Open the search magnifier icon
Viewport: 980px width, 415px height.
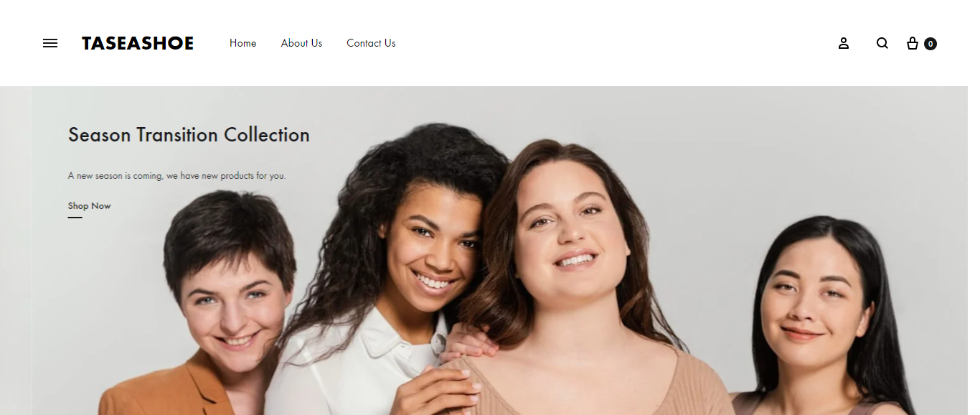(882, 43)
